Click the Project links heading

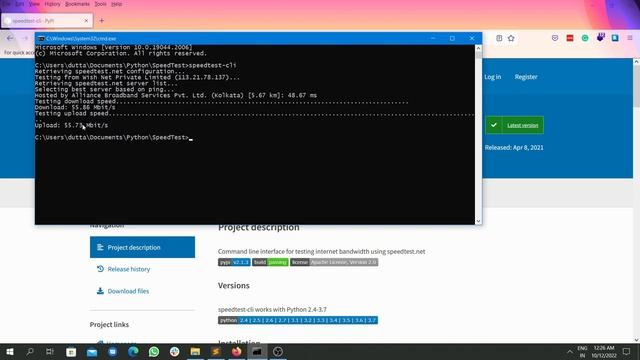tap(109, 324)
